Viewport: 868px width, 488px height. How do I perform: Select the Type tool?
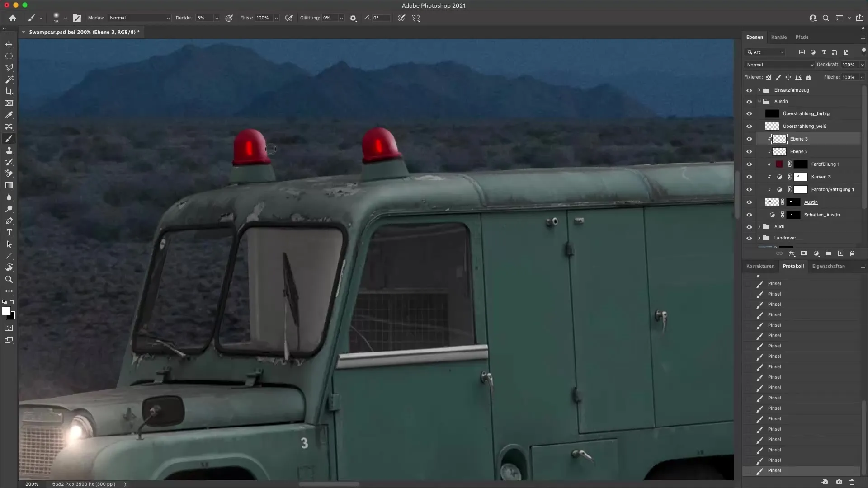[9, 232]
